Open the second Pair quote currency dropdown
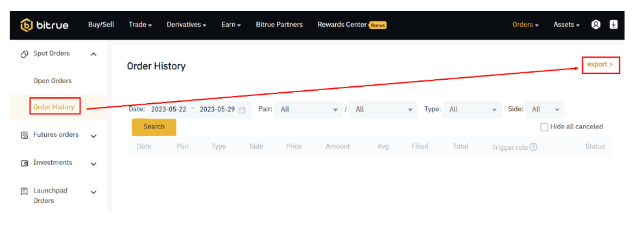 coord(383,110)
